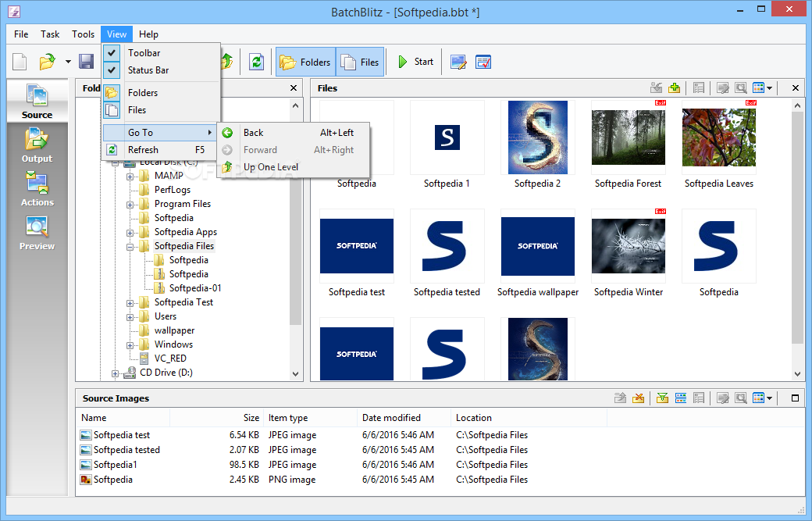Expand the Softpedia Apps folder node
This screenshot has width=812, height=521.
[x=130, y=233]
